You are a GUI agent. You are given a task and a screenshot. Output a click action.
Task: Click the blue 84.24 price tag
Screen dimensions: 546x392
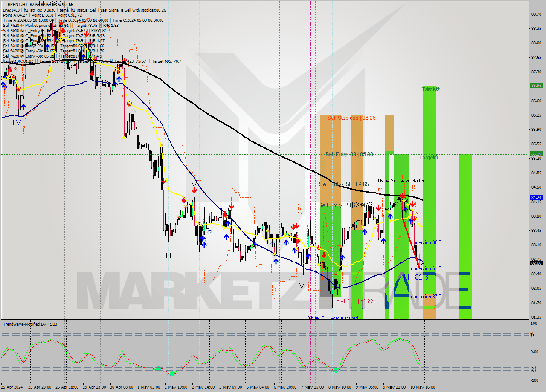(x=536, y=198)
